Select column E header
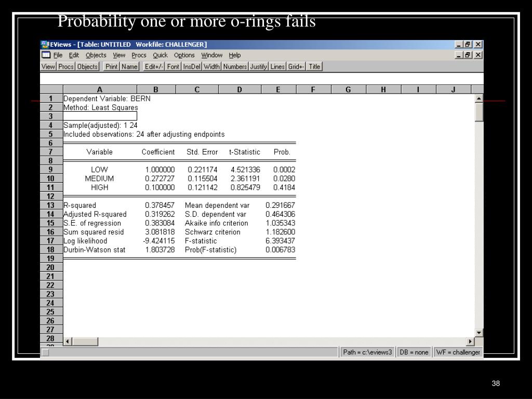 278,89
